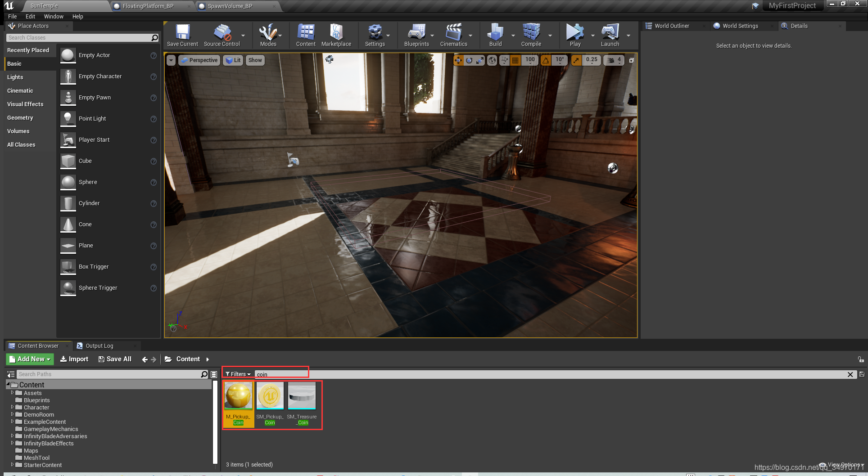The image size is (868, 476).
Task: Click the Player Start actor icon
Action: [68, 140]
